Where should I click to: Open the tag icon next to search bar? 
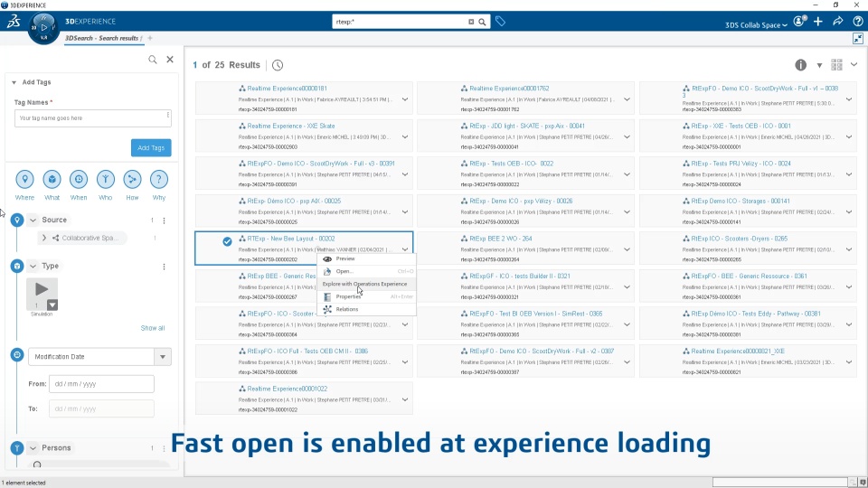[x=500, y=22]
